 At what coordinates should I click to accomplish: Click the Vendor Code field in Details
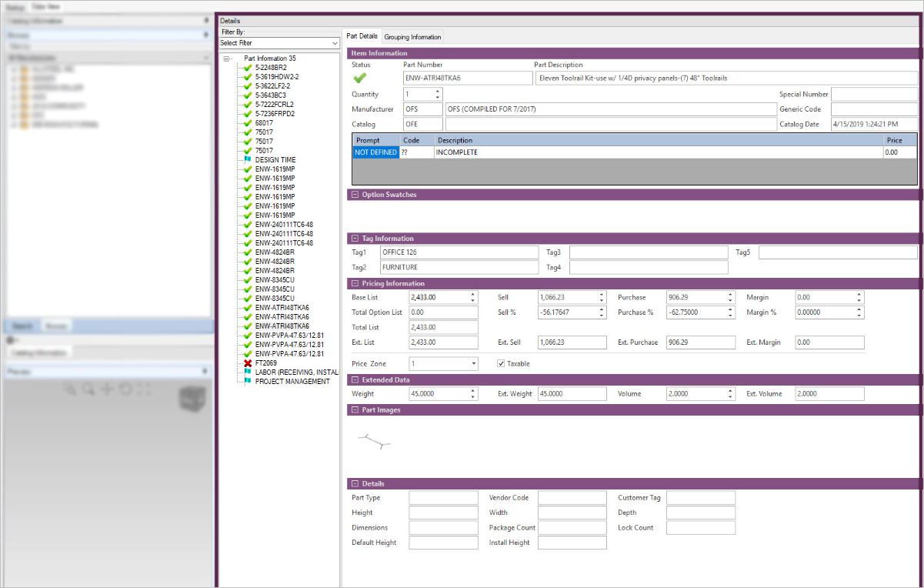tap(572, 498)
